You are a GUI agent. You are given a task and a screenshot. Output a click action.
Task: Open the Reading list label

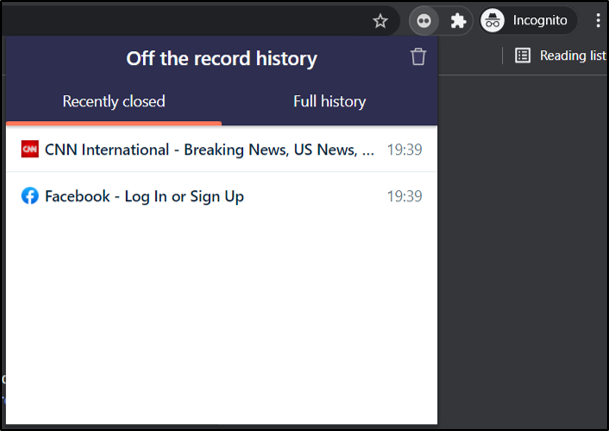coord(573,56)
